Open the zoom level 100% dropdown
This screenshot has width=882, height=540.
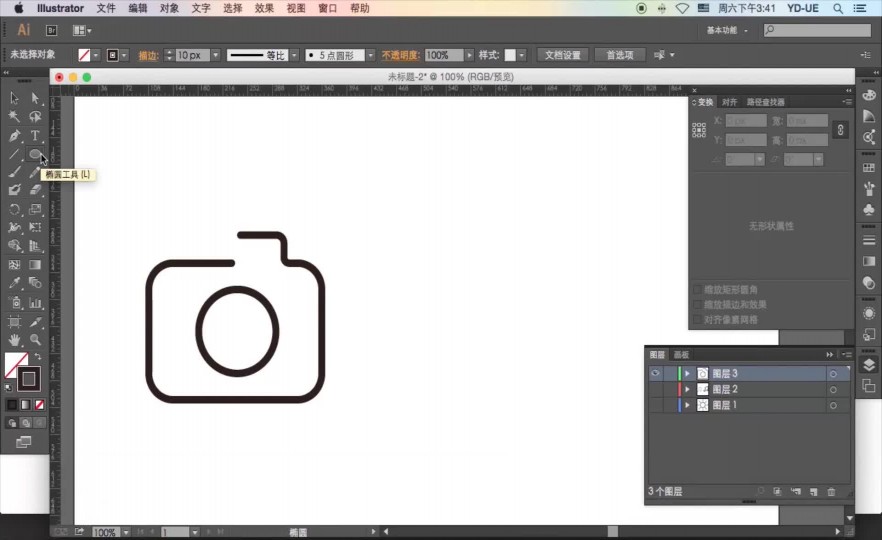(126, 532)
